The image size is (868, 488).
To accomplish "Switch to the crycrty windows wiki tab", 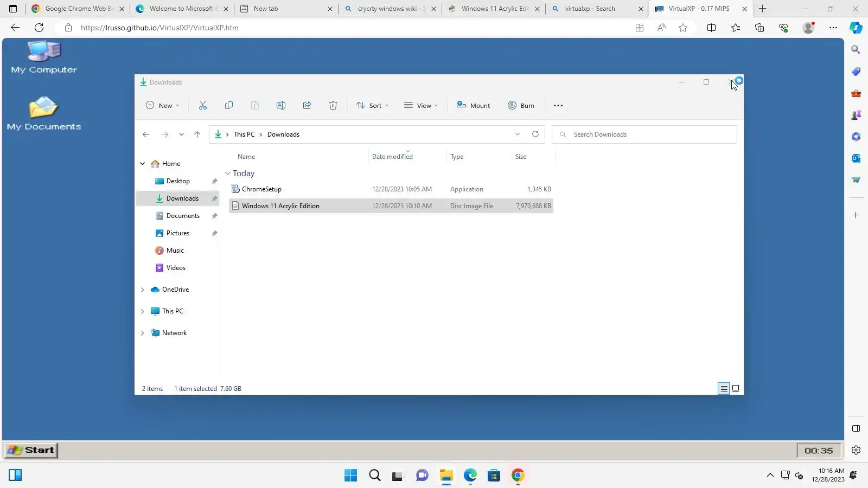I will (x=390, y=9).
